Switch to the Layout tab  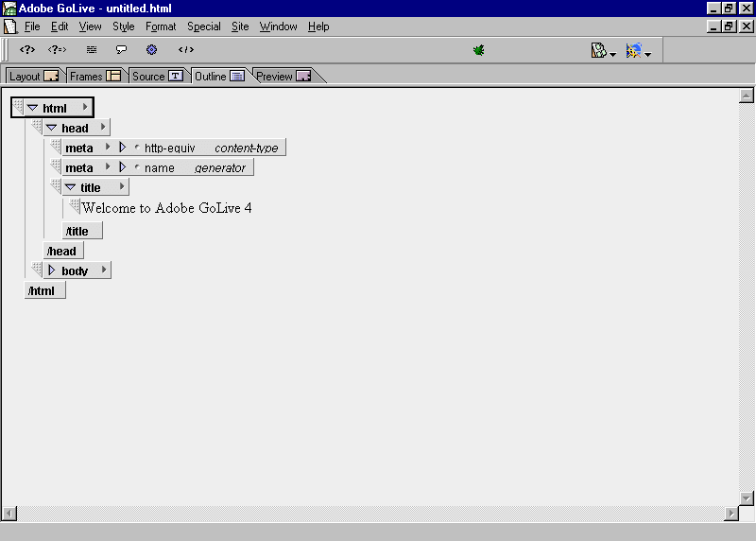click(x=34, y=76)
